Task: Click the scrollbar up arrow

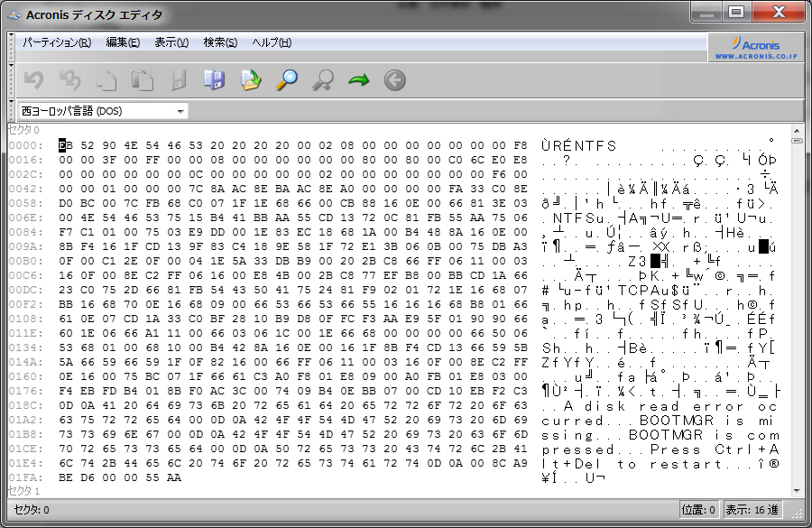Action: [797, 130]
